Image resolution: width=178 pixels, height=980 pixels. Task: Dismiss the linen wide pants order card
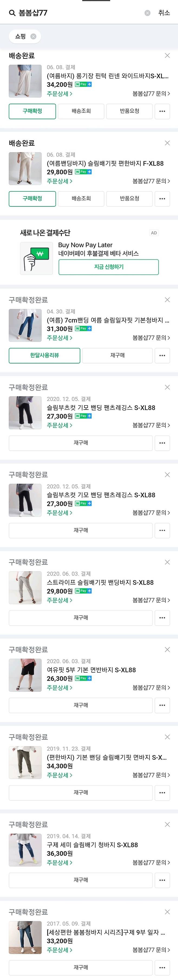[167, 56]
